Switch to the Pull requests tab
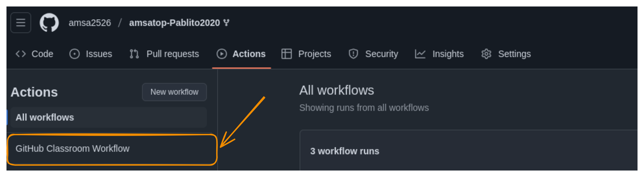Image resolution: width=644 pixels, height=177 pixels. (173, 54)
